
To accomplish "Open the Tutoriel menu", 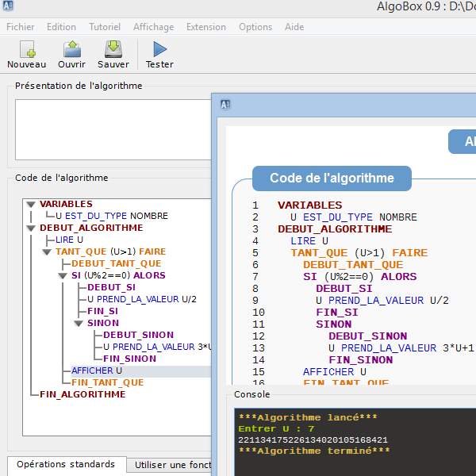I will [x=105, y=27].
